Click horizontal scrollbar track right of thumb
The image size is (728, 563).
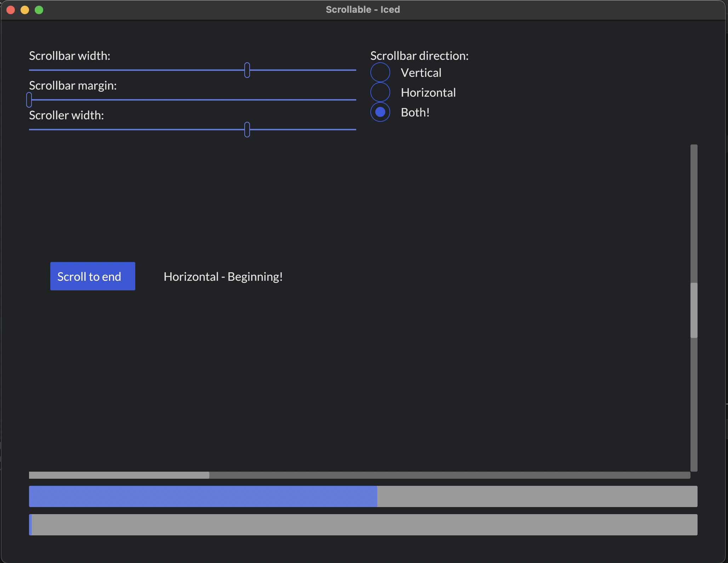450,475
